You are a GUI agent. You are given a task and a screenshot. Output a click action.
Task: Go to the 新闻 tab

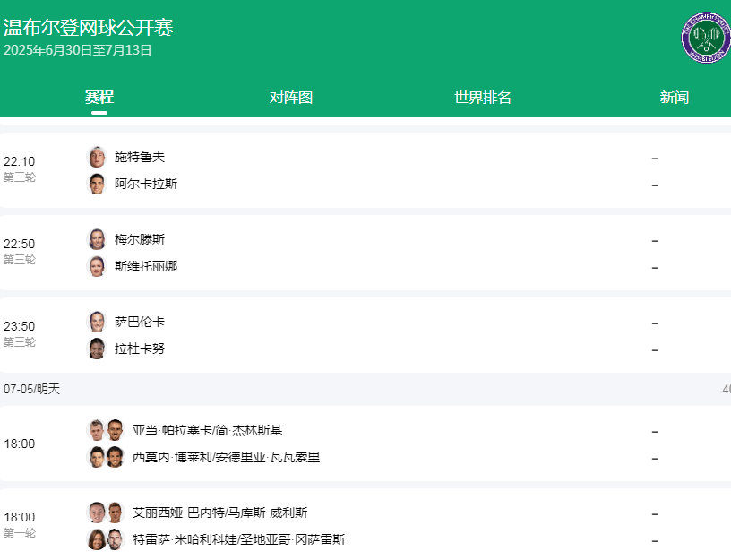click(674, 98)
